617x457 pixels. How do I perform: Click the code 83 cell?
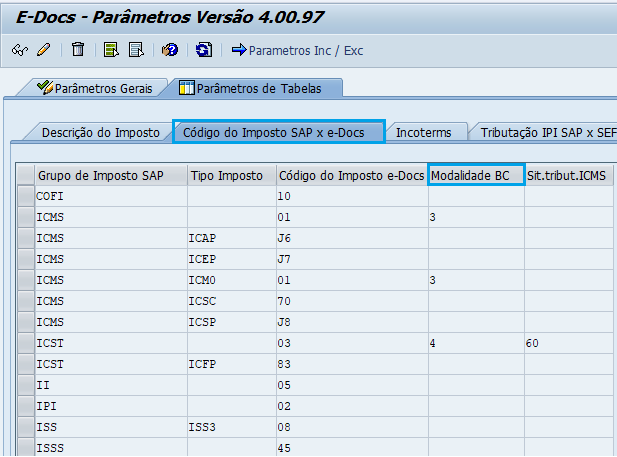352,364
